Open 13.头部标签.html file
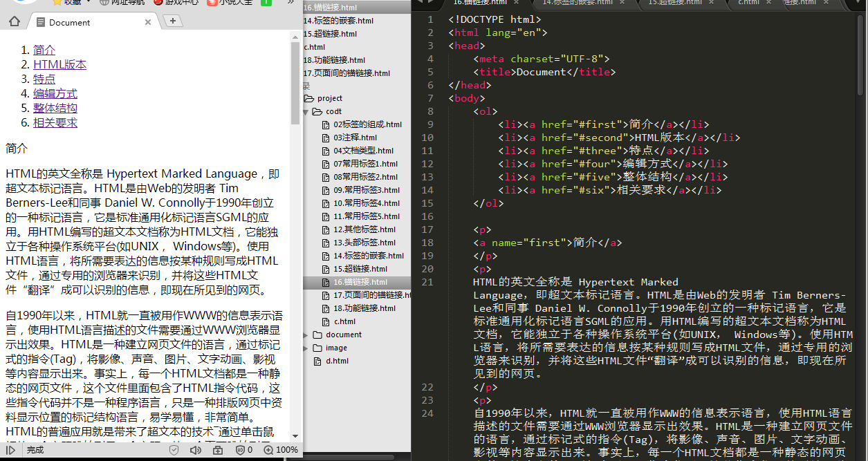Viewport: 868px width, 461px height. click(364, 243)
